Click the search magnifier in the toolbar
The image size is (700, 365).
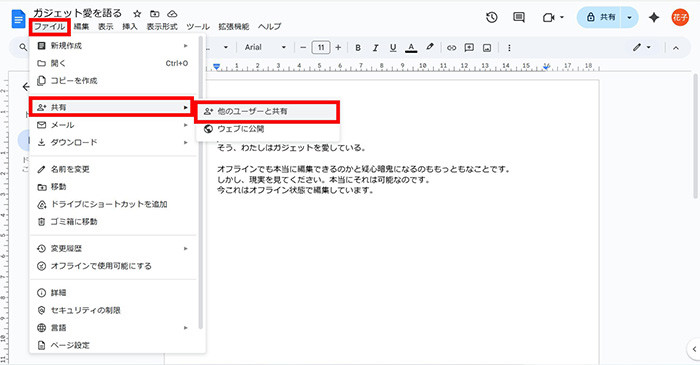[23, 47]
